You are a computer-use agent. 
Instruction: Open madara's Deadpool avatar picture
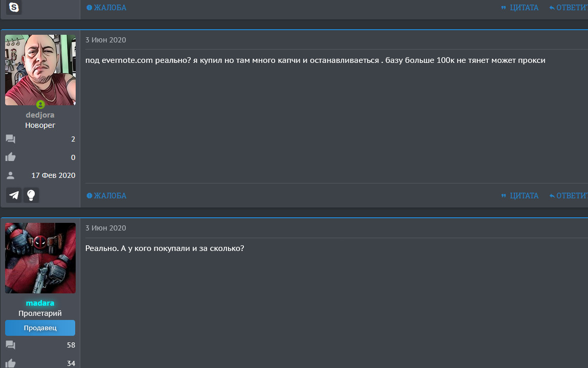point(40,258)
